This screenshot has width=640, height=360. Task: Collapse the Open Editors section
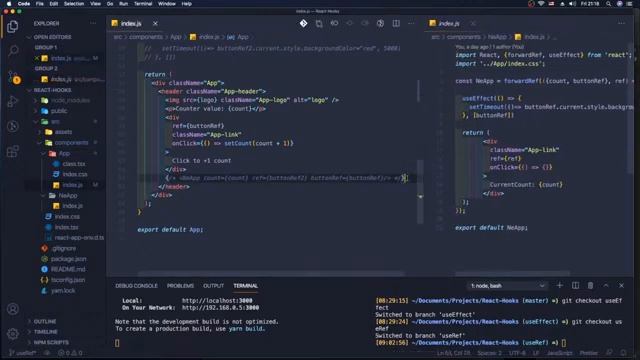coord(52,37)
